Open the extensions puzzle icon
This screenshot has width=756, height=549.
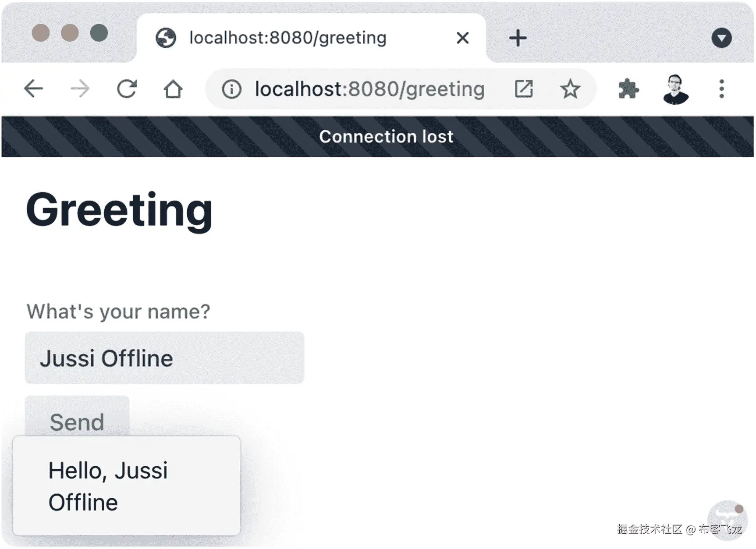tap(628, 89)
